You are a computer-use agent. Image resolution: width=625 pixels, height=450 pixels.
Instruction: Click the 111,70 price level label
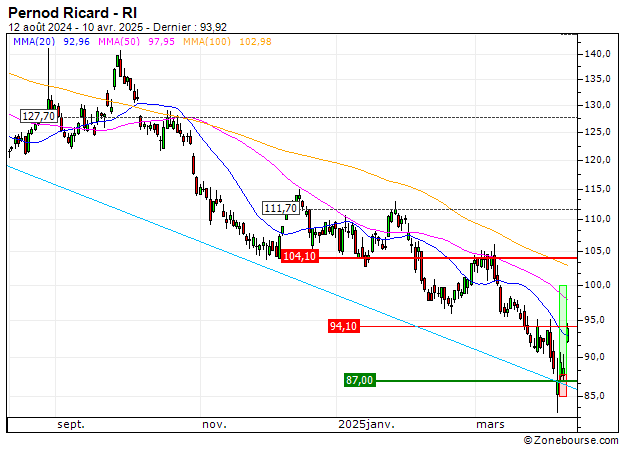point(281,208)
